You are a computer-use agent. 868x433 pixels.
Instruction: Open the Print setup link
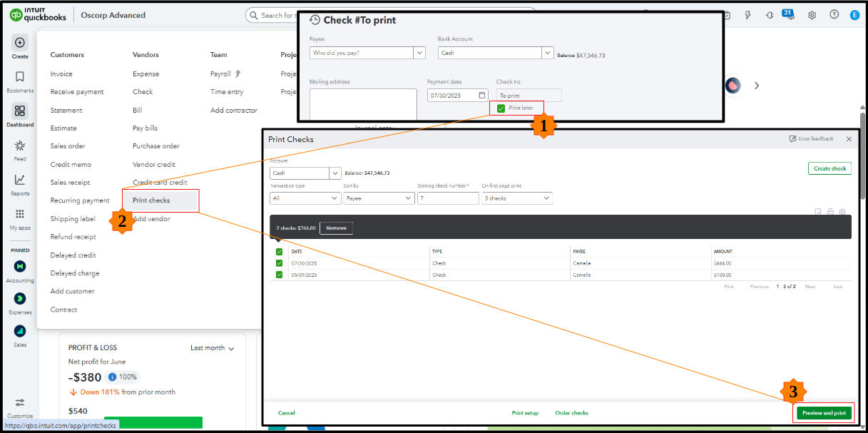tap(525, 413)
